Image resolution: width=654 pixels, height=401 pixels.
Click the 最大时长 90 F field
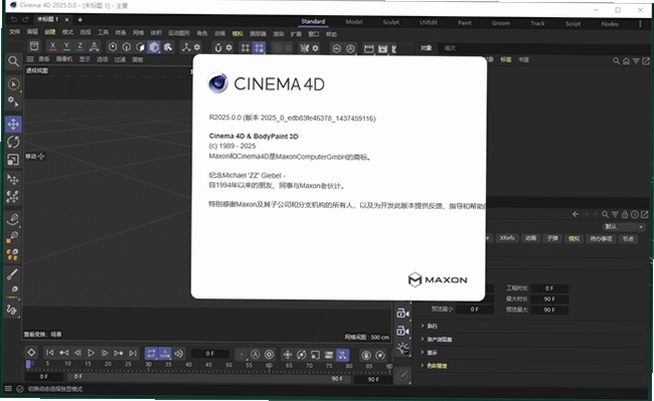549,299
